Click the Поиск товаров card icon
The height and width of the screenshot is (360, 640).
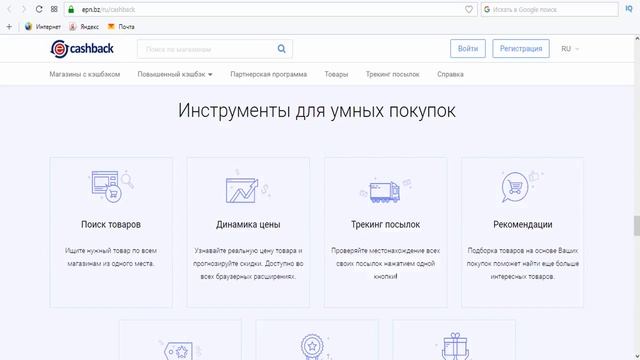[x=111, y=186]
